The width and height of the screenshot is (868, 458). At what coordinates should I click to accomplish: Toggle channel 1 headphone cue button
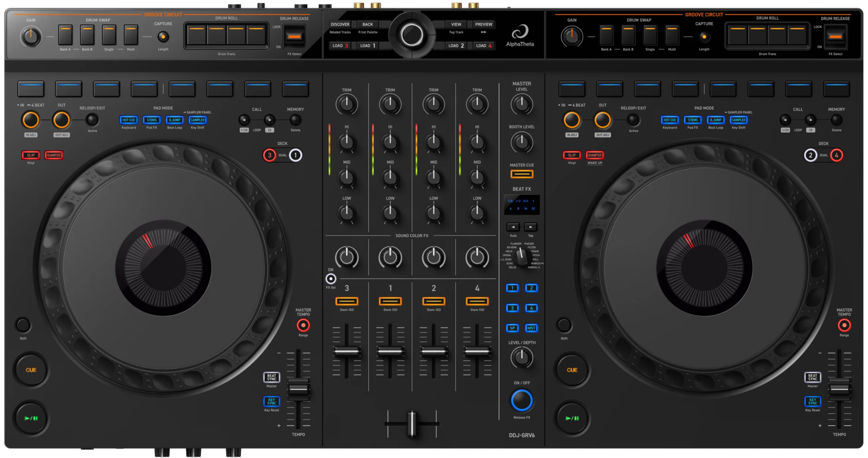coord(390,301)
